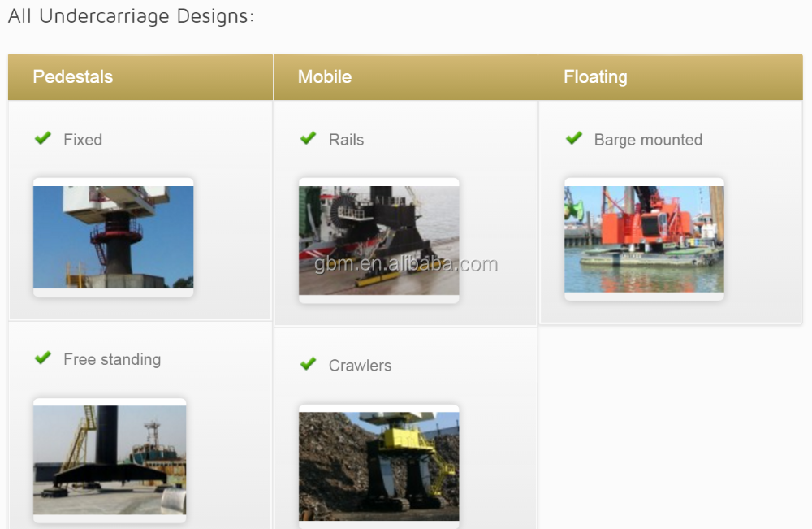Click the Free standing text label
The image size is (812, 529).
(112, 360)
